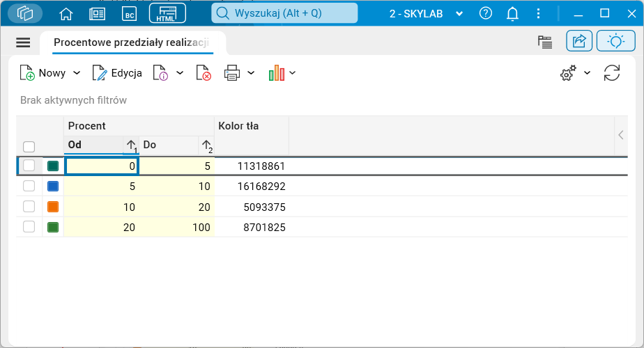
Task: Expand the Nowy dropdown arrow
Action: point(77,73)
